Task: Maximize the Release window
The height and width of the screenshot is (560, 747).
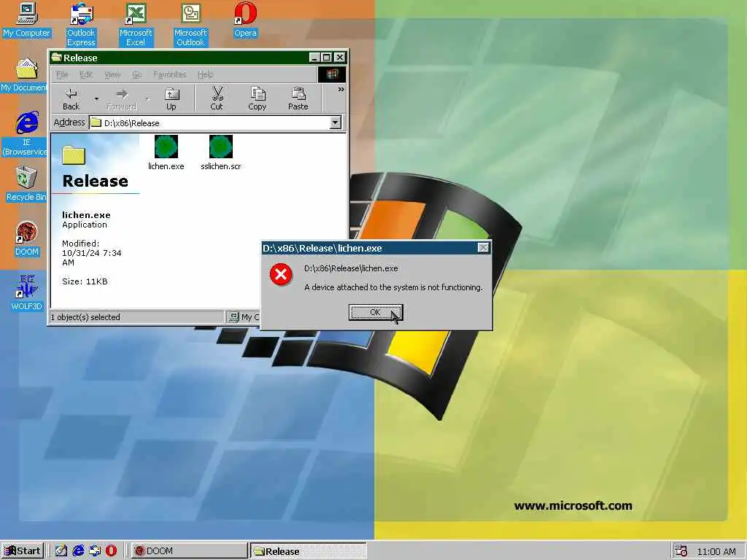Action: click(x=326, y=58)
